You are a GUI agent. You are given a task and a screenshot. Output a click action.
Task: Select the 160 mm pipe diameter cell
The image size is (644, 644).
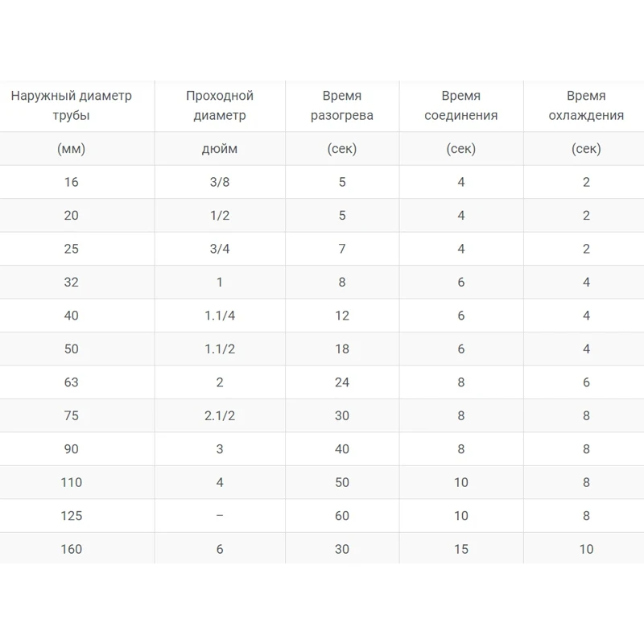pyautogui.click(x=72, y=549)
